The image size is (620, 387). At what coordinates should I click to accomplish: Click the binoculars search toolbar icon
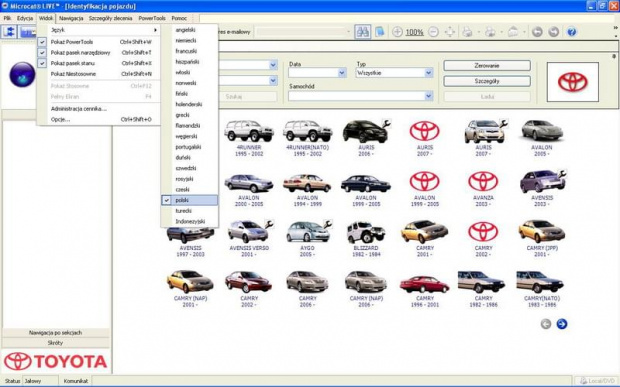363,32
